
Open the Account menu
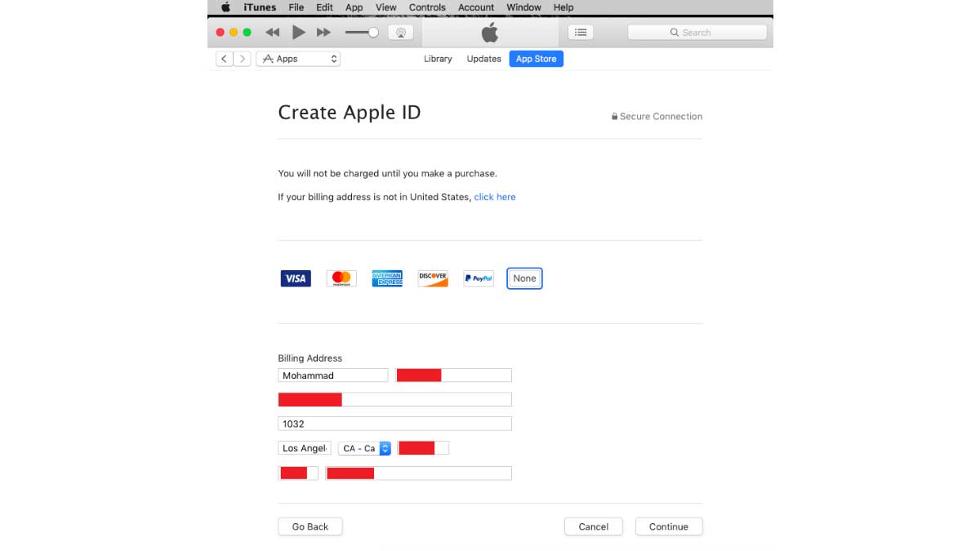[476, 7]
